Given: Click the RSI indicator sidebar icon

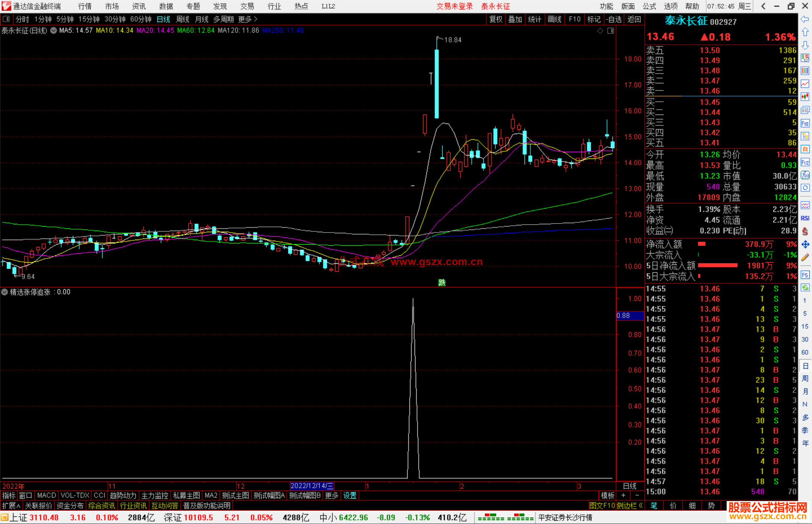Looking at the screenshot, I should tap(805, 218).
